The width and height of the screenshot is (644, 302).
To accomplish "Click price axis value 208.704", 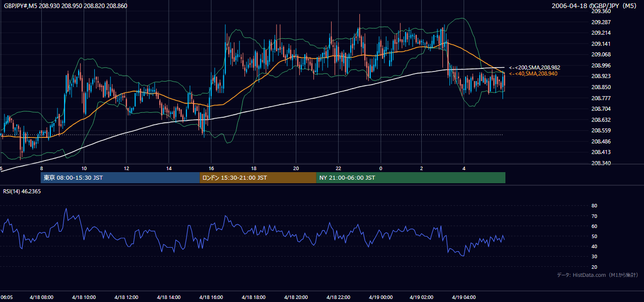I will pos(600,109).
